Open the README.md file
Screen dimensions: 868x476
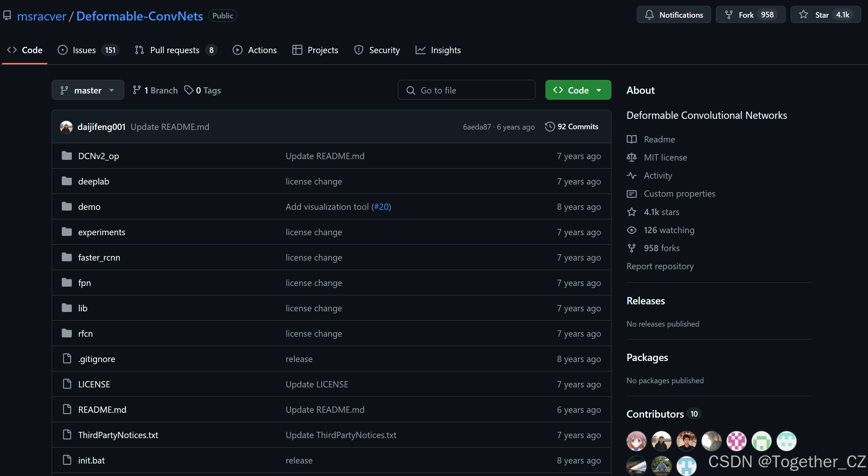(x=102, y=410)
